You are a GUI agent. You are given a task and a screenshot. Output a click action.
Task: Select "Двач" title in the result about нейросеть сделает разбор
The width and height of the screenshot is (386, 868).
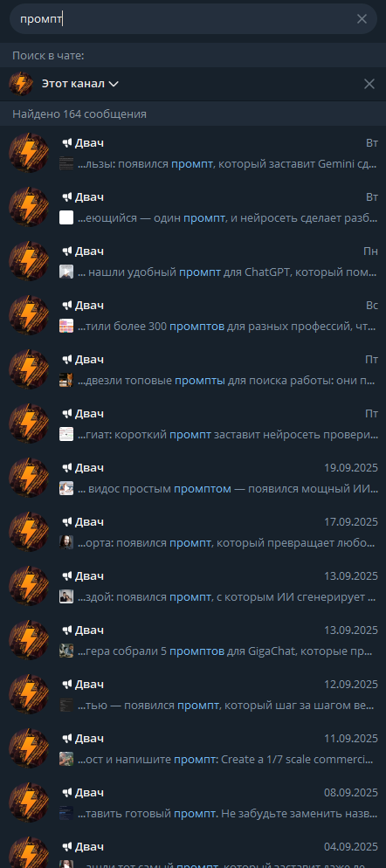[89, 197]
